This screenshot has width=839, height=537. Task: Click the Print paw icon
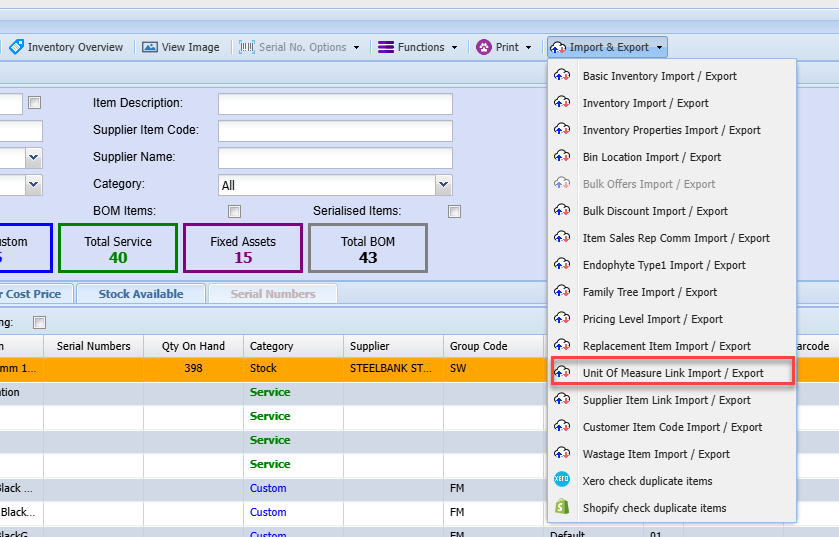484,47
